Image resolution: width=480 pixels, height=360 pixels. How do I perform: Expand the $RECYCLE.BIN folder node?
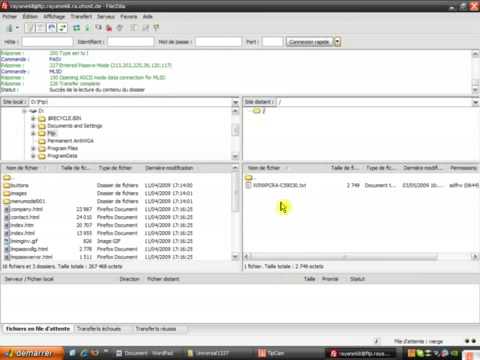point(33,118)
